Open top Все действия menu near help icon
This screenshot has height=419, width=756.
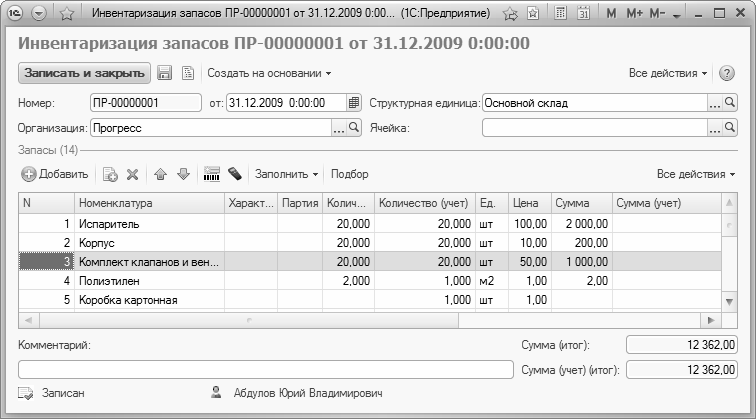coord(668,74)
